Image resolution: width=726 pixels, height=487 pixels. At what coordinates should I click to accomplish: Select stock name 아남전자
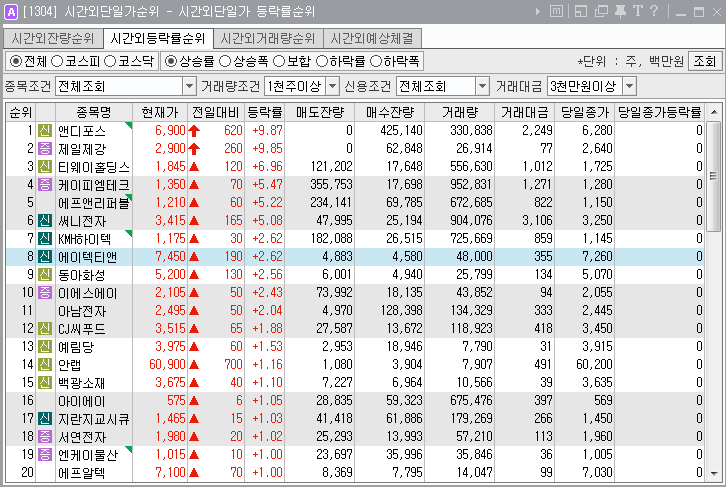pyautogui.click(x=82, y=311)
